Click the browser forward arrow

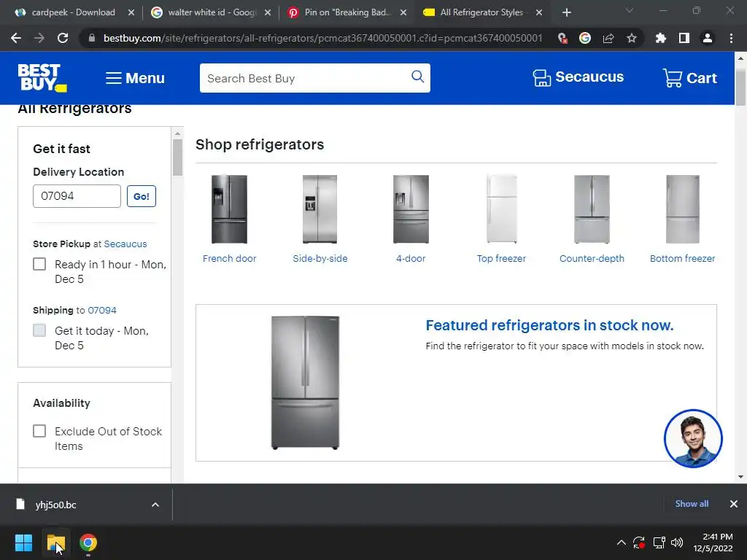tap(39, 38)
